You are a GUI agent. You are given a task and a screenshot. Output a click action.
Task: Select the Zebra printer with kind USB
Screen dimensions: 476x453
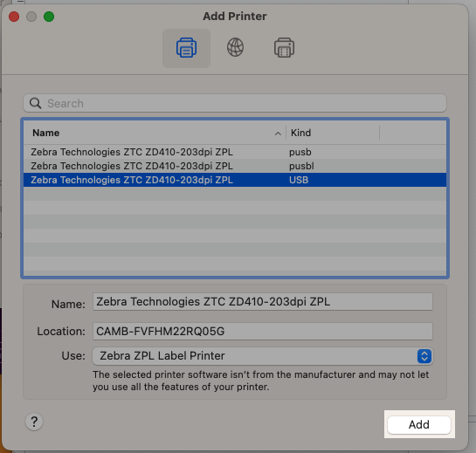click(x=235, y=180)
